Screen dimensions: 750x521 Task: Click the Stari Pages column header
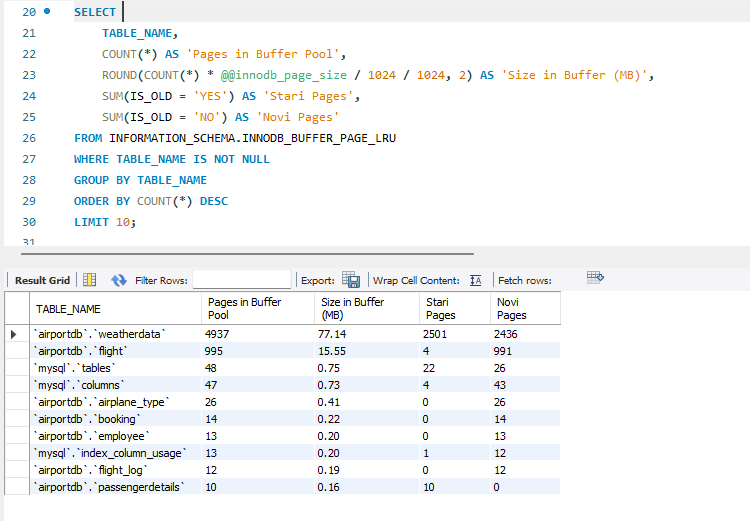tap(441, 308)
